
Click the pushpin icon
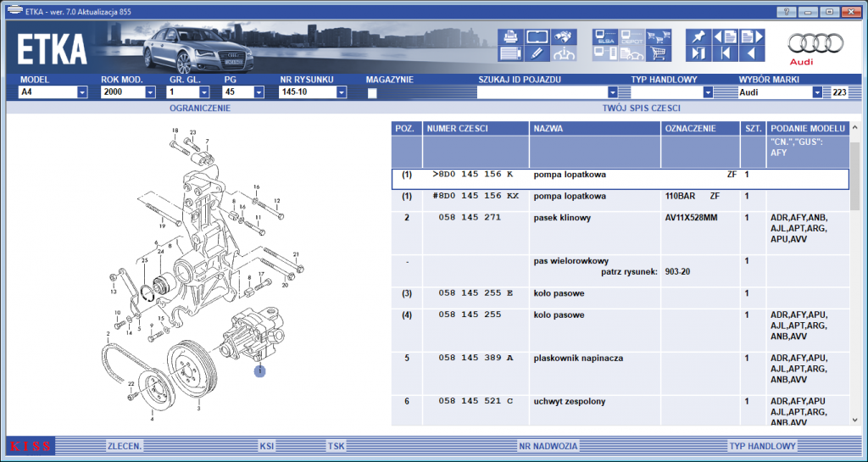pos(698,37)
